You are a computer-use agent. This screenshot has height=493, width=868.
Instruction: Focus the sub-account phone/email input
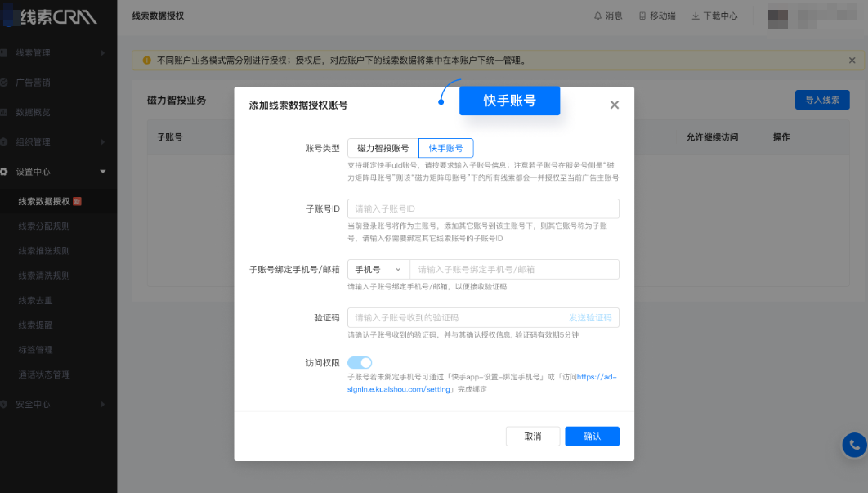tap(514, 269)
